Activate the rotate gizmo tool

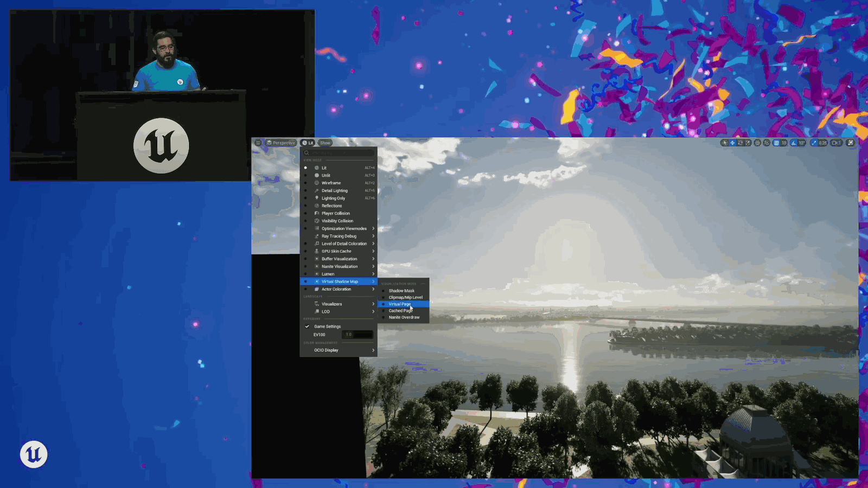(x=740, y=143)
